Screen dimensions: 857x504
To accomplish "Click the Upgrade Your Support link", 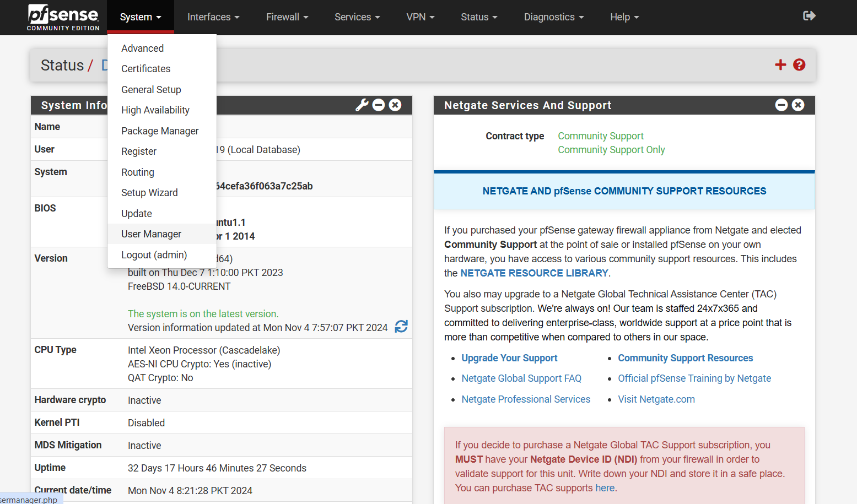I will 509,358.
